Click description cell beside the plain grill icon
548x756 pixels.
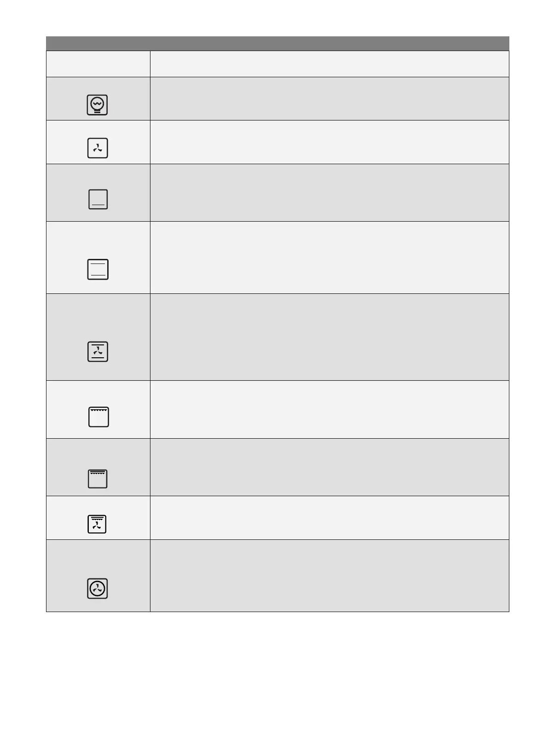point(329,409)
